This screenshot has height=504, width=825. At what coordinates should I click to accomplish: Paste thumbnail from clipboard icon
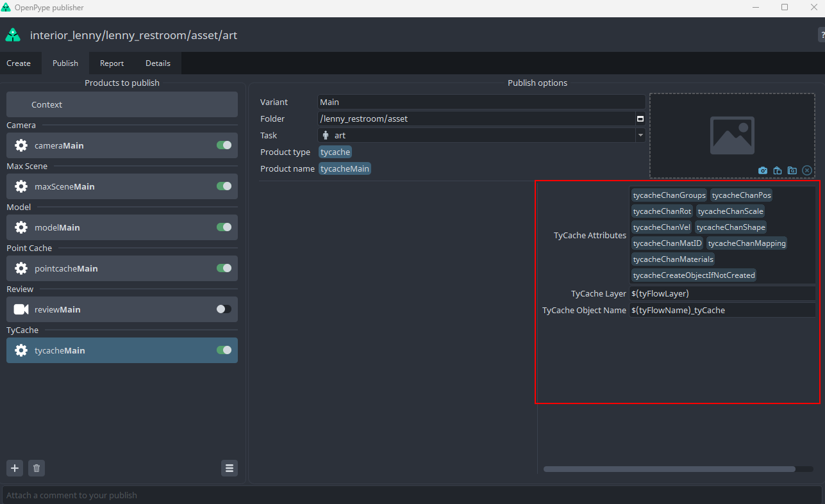pyautogui.click(x=778, y=170)
